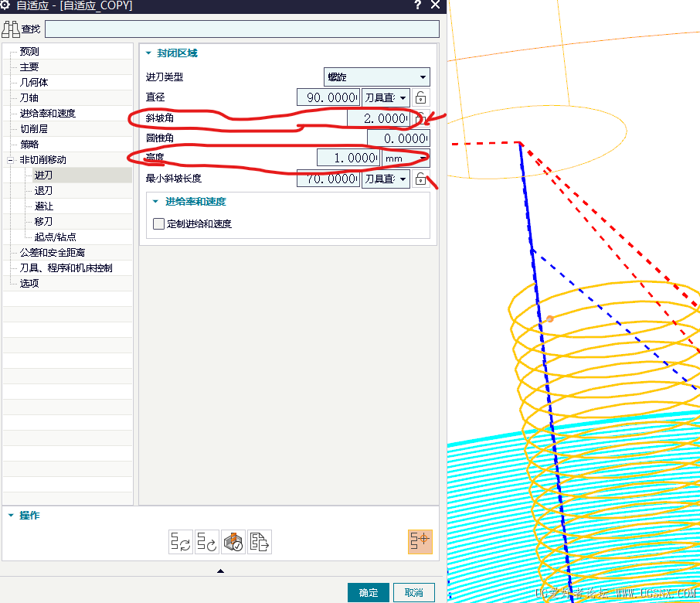Click the List tool path icon

260,542
